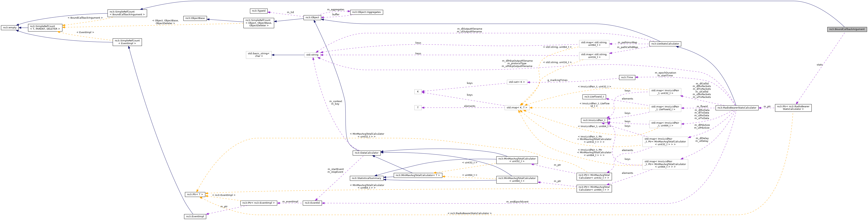Open the std::map< K, T > node
Image resolution: width=868 pixels, height=220 pixels.
click(517, 108)
